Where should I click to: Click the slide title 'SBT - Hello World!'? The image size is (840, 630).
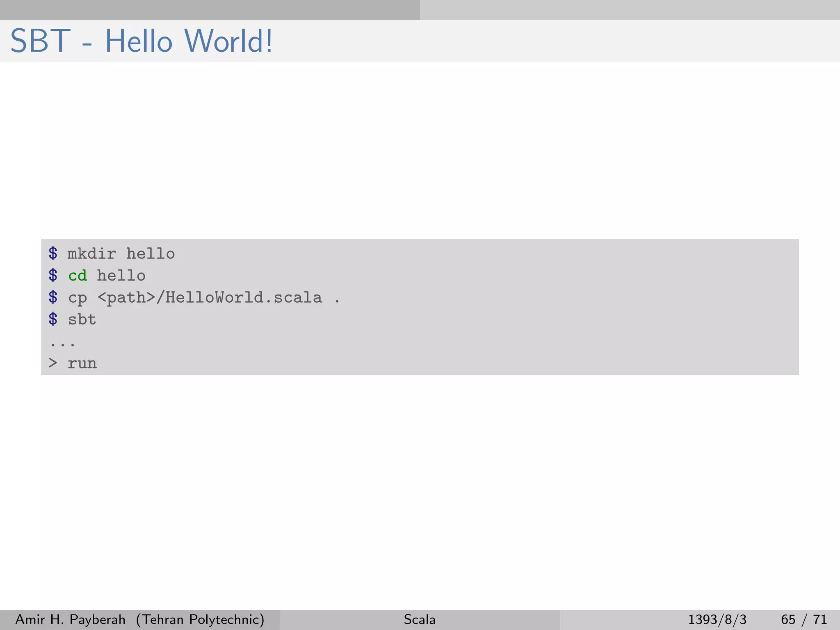(x=142, y=41)
